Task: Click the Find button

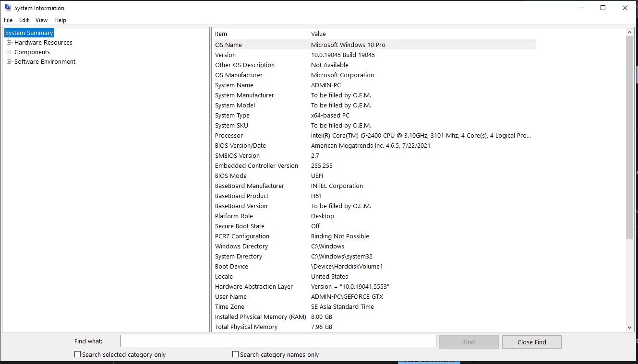Action: [x=469, y=341]
